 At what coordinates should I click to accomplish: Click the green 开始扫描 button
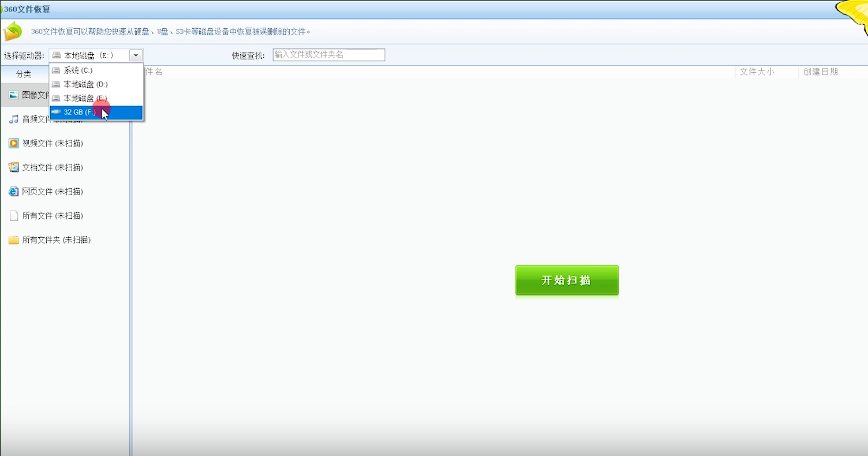[567, 280]
